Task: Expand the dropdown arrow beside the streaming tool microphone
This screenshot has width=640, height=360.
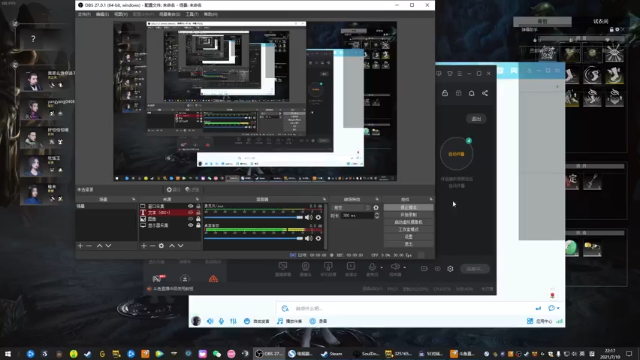Action: [382, 267]
